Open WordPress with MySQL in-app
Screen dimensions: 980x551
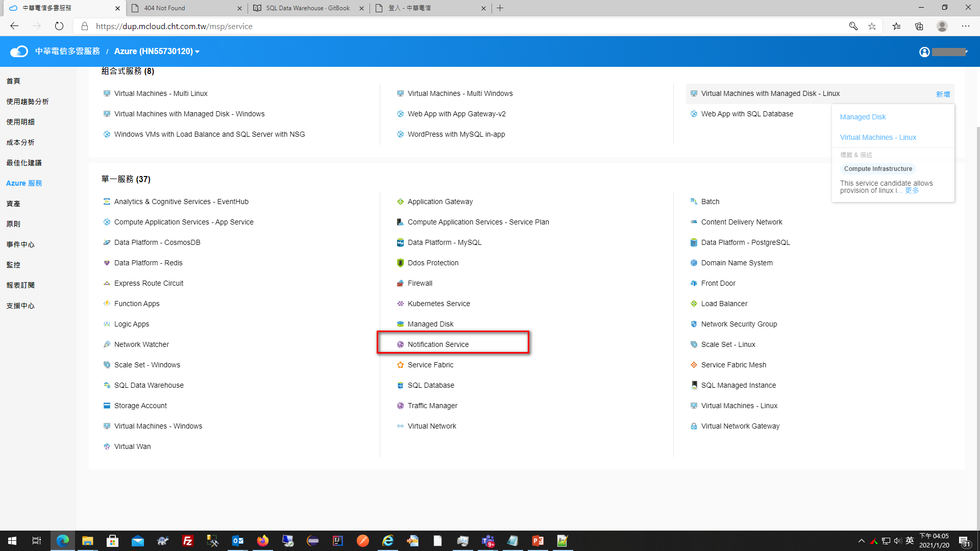pos(456,134)
